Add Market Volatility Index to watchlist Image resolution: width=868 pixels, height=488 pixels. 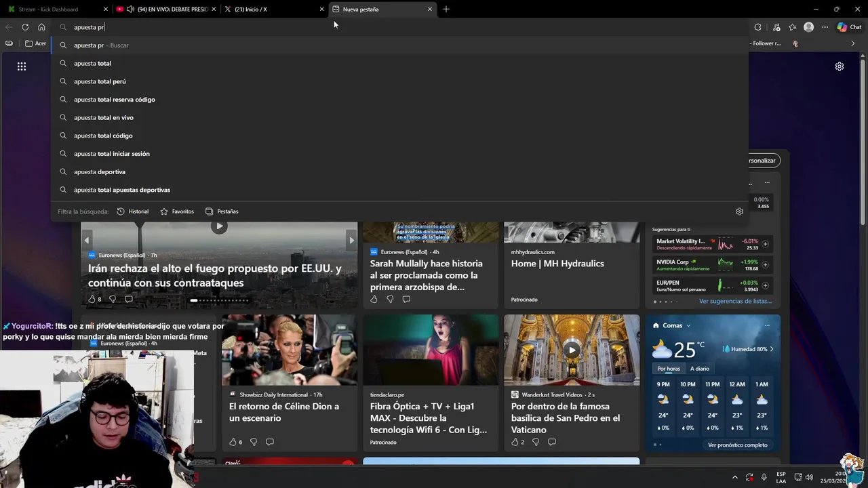[x=765, y=244]
